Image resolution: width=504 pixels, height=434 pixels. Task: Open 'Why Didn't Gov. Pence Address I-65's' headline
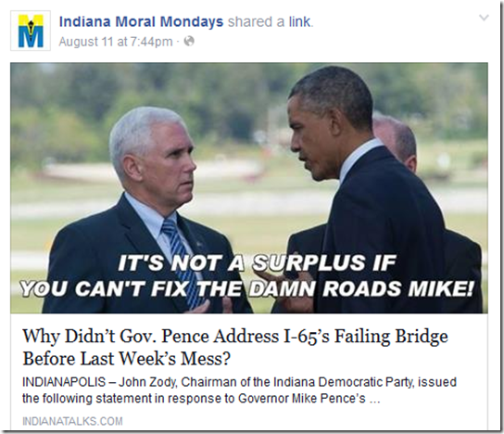pyautogui.click(x=235, y=337)
